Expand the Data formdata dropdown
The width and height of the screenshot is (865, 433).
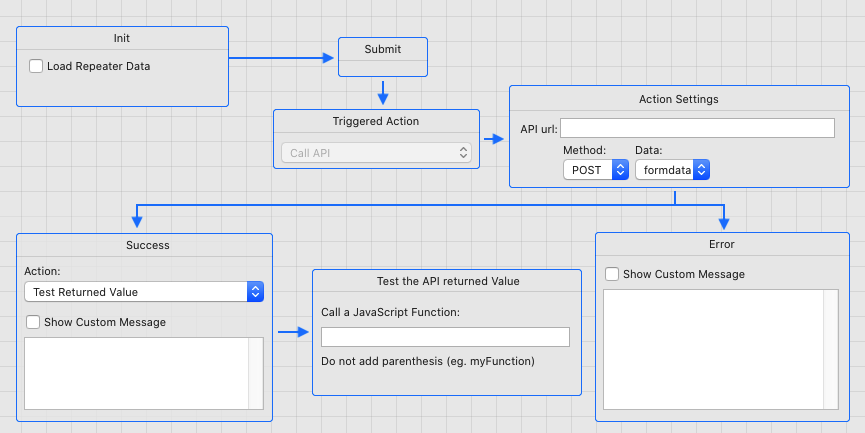[x=672, y=170]
